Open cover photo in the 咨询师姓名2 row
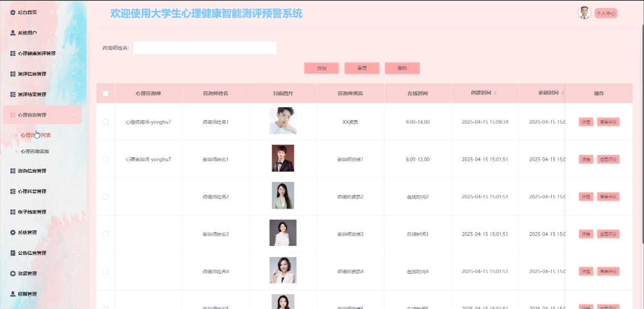Viewport: 644px width, 309px height. click(283, 196)
